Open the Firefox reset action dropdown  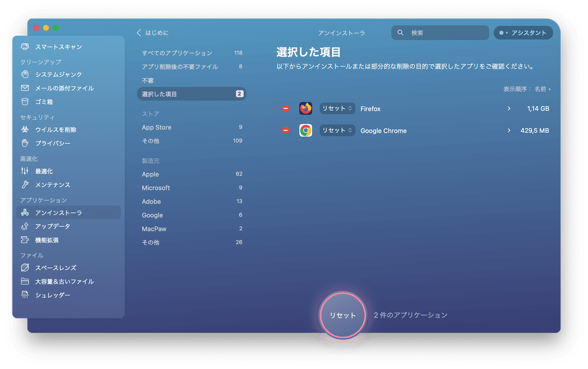click(x=337, y=109)
